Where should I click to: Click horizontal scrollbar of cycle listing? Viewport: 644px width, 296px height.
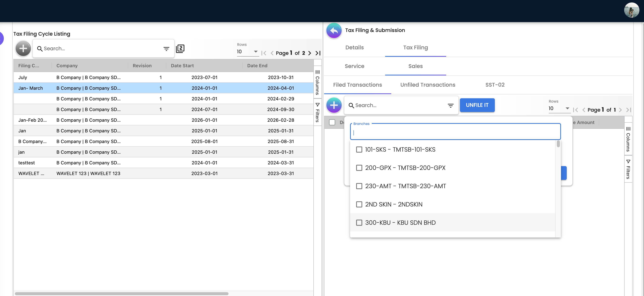tap(122, 294)
